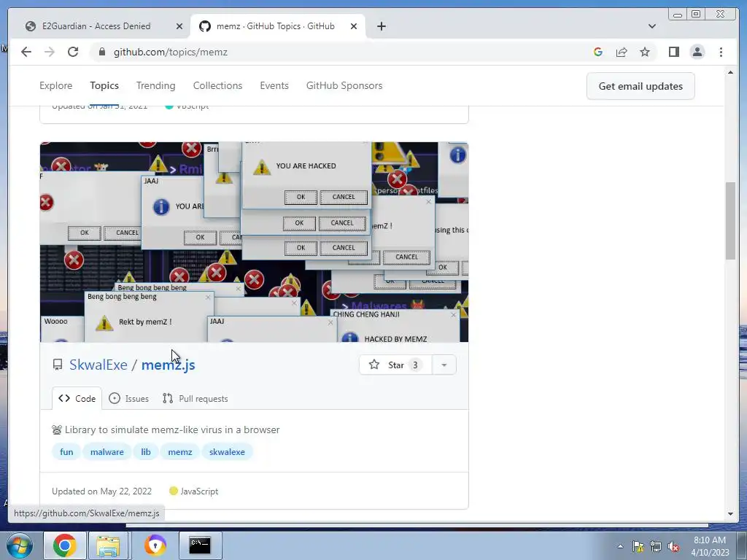
Task: Open Pull requests tab of memz.js
Action: (196, 399)
